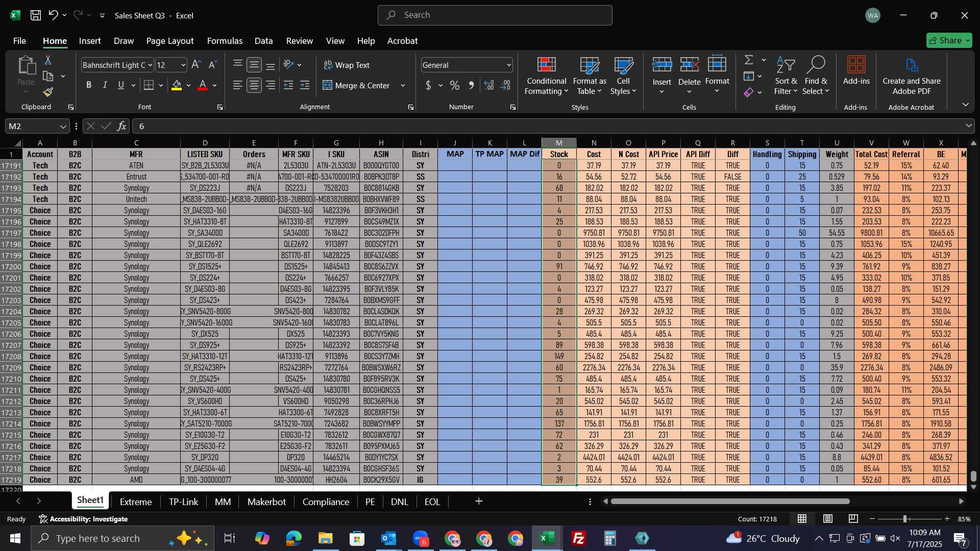
Task: Toggle Middle Align vertical alignment
Action: coord(254,65)
